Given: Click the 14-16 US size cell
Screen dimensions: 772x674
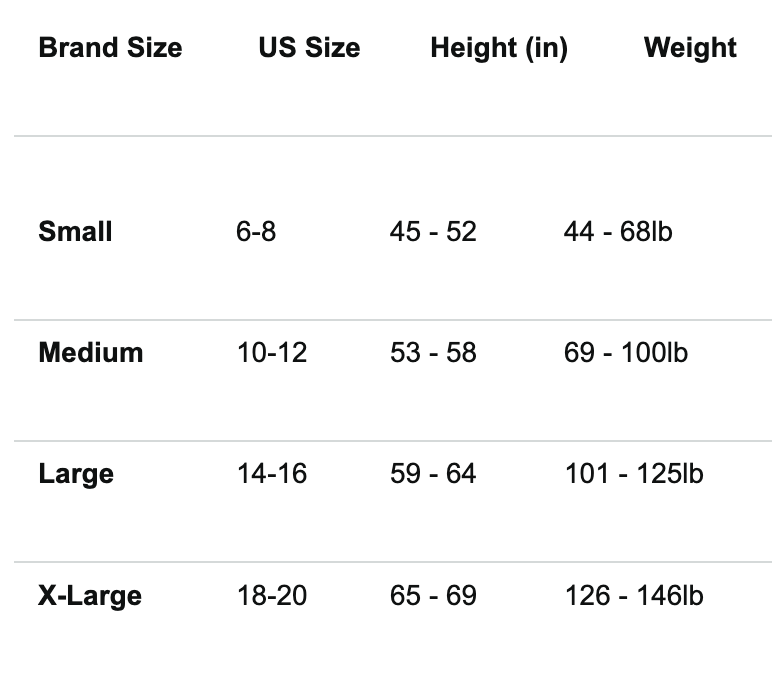Looking at the screenshot, I should pyautogui.click(x=272, y=474).
